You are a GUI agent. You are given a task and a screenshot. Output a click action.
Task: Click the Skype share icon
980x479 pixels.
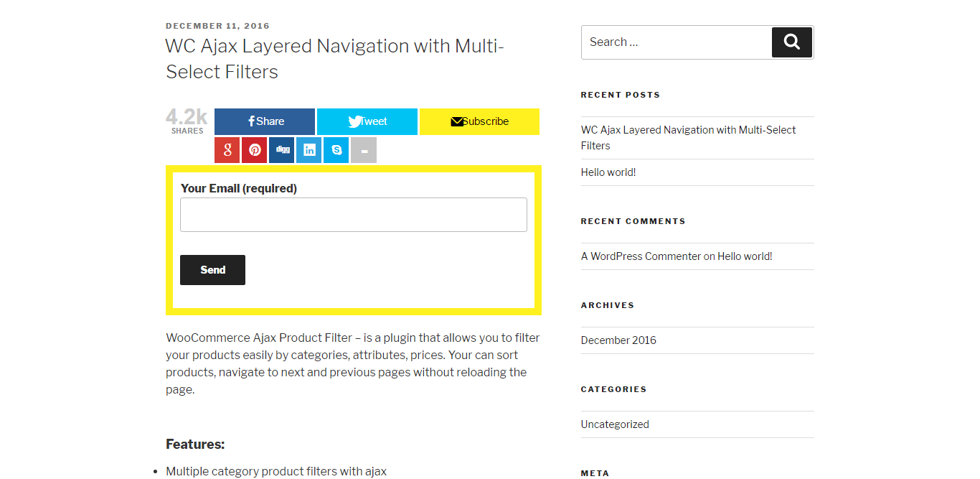[x=336, y=150]
